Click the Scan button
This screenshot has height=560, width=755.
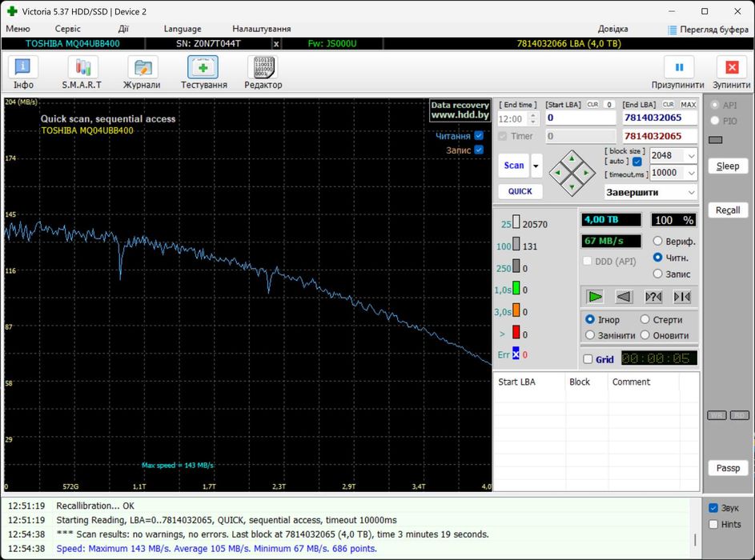tap(514, 166)
